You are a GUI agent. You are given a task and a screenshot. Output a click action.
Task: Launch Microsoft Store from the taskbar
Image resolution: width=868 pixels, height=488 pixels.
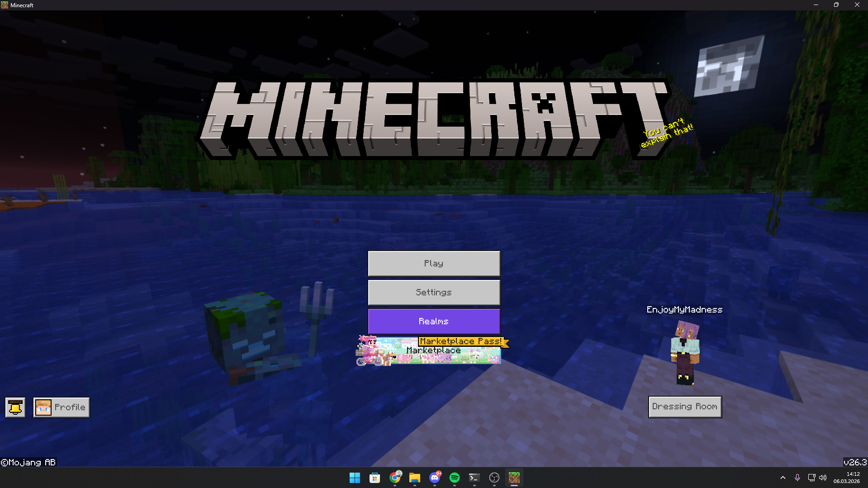coord(375,478)
